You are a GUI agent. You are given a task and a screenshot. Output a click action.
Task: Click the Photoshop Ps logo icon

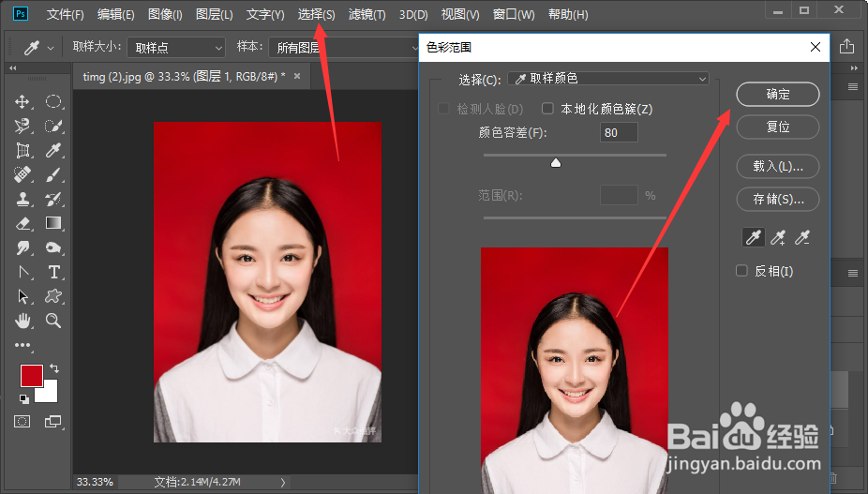(x=21, y=14)
